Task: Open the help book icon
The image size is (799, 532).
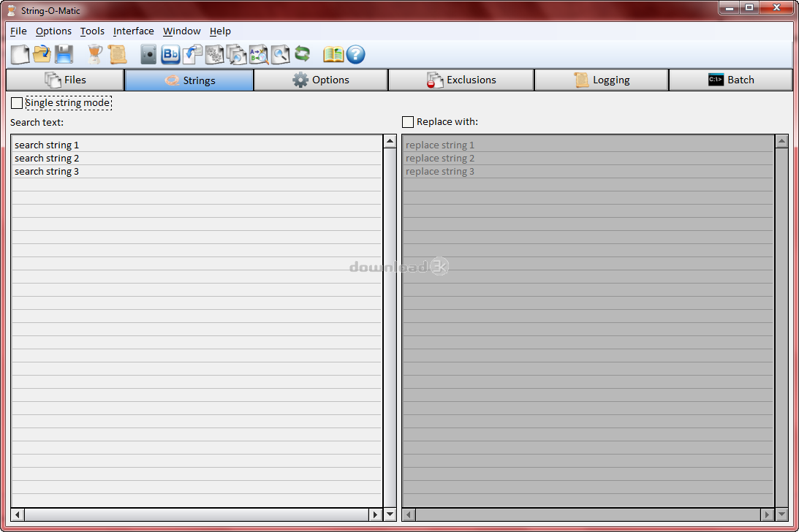Action: [333, 54]
